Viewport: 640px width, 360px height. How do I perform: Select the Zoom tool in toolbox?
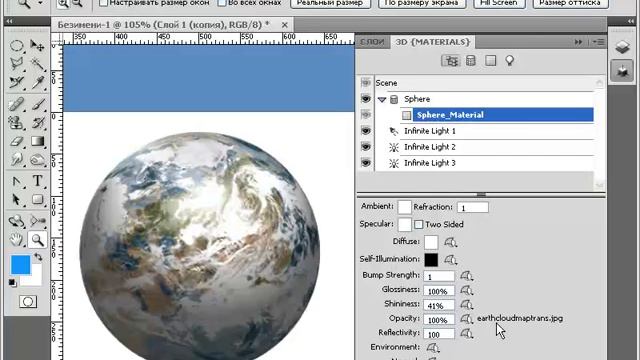pyautogui.click(x=38, y=240)
